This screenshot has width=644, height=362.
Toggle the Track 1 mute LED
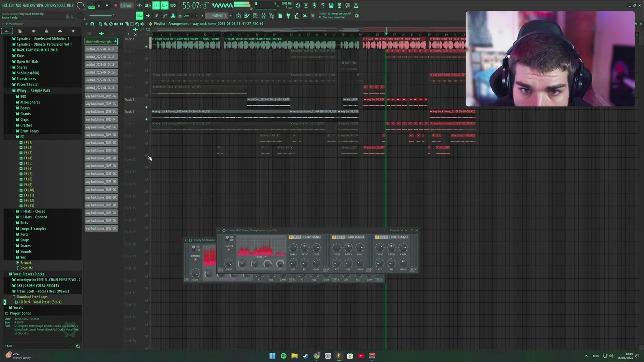click(x=147, y=46)
